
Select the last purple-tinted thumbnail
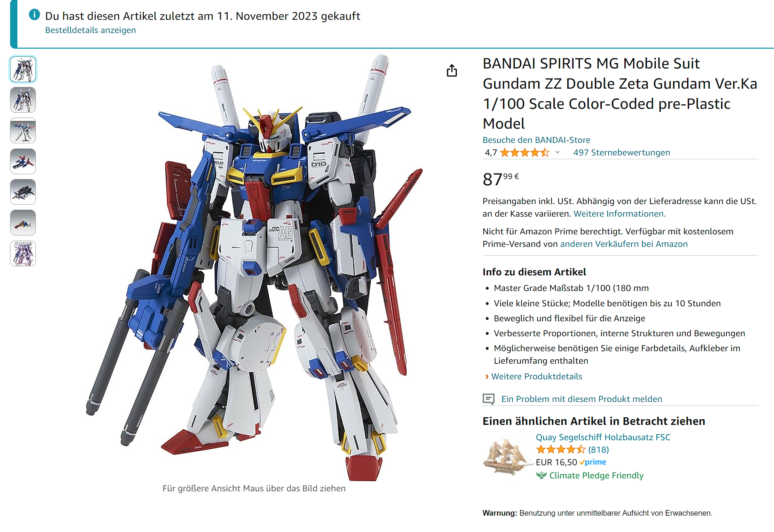[23, 253]
